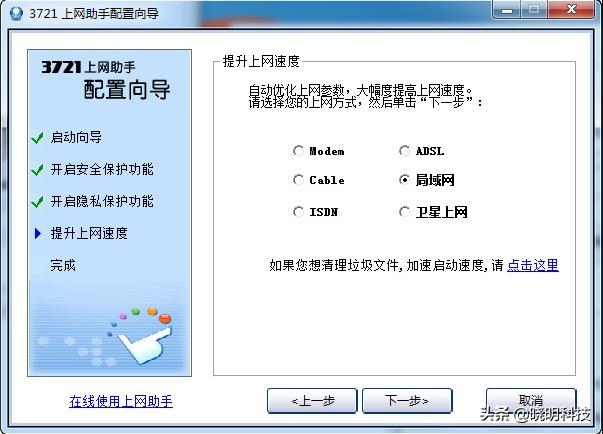
Task: Click the 提升上网速度 group box title
Action: [261, 61]
